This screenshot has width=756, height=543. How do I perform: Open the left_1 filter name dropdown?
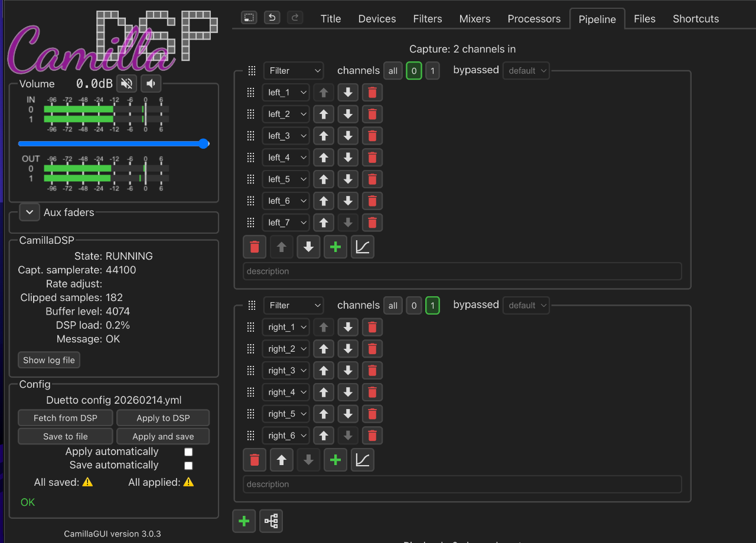[286, 93]
